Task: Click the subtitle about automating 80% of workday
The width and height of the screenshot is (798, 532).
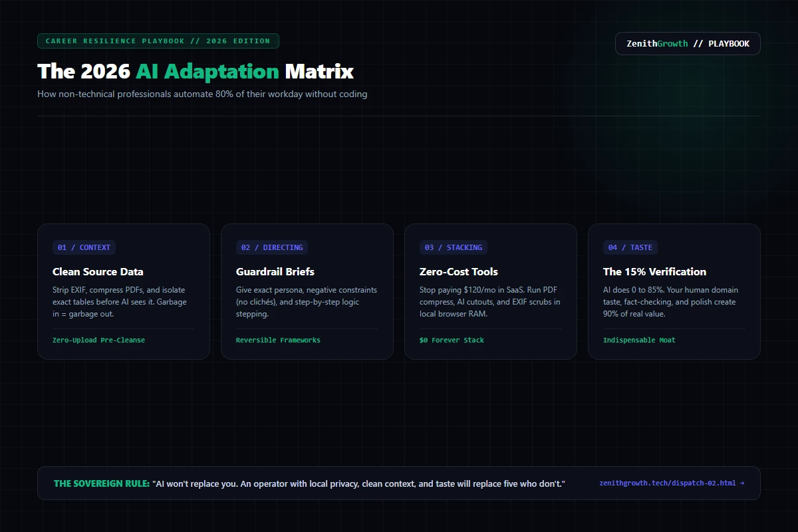Action: [202, 94]
